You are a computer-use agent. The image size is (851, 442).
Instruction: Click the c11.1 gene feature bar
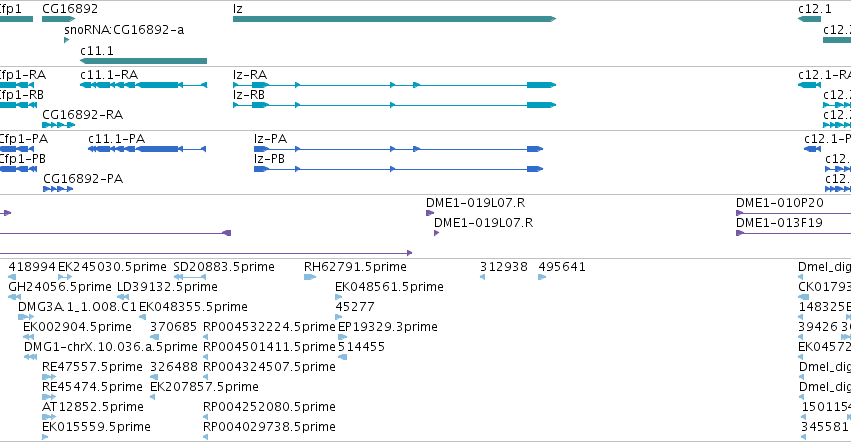click(x=143, y=61)
